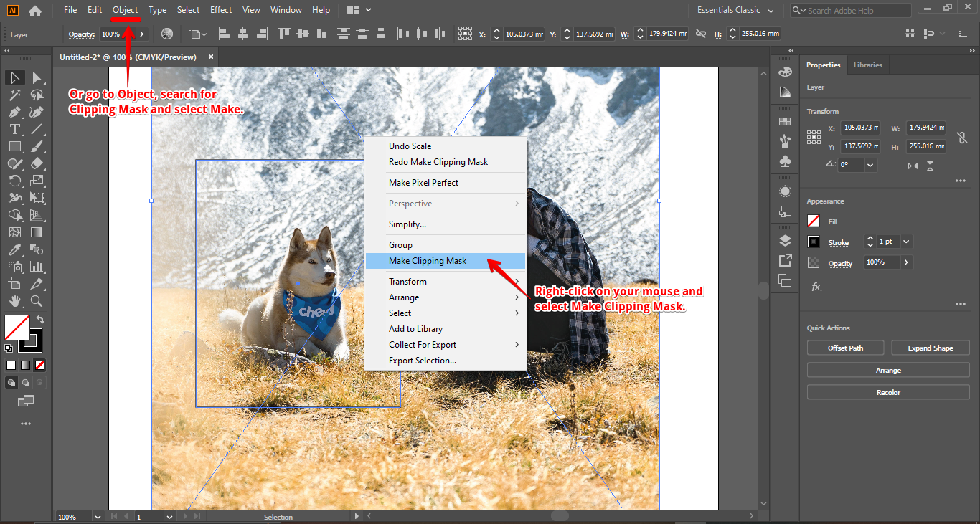Activate the Zoom tool magnifier
The height and width of the screenshot is (524, 980).
37,301
